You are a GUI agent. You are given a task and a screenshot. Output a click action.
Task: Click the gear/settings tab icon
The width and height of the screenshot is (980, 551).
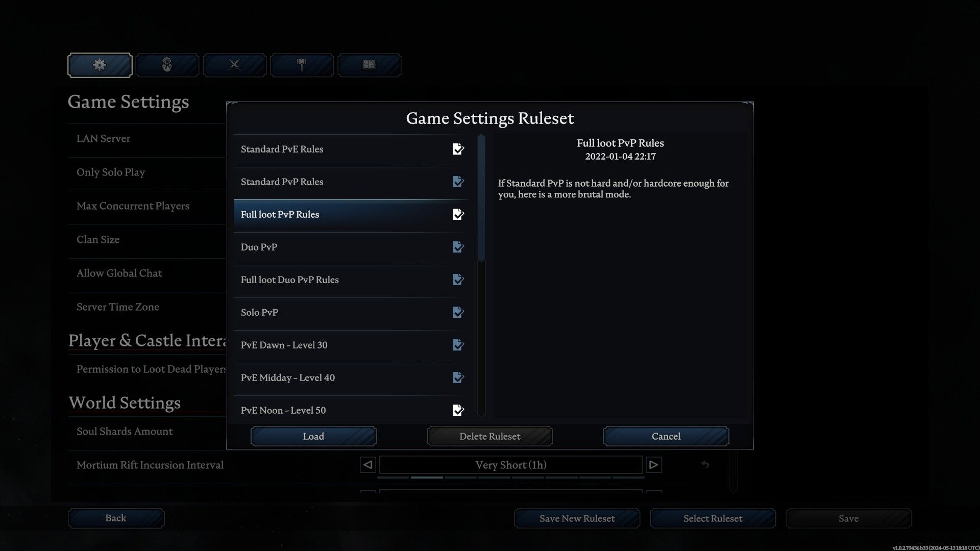[x=99, y=64]
